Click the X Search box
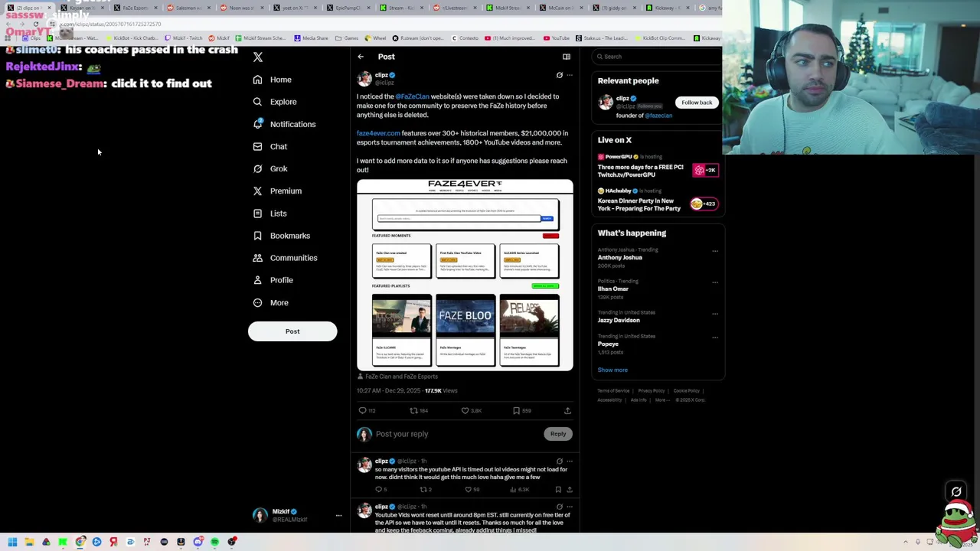 tap(658, 57)
